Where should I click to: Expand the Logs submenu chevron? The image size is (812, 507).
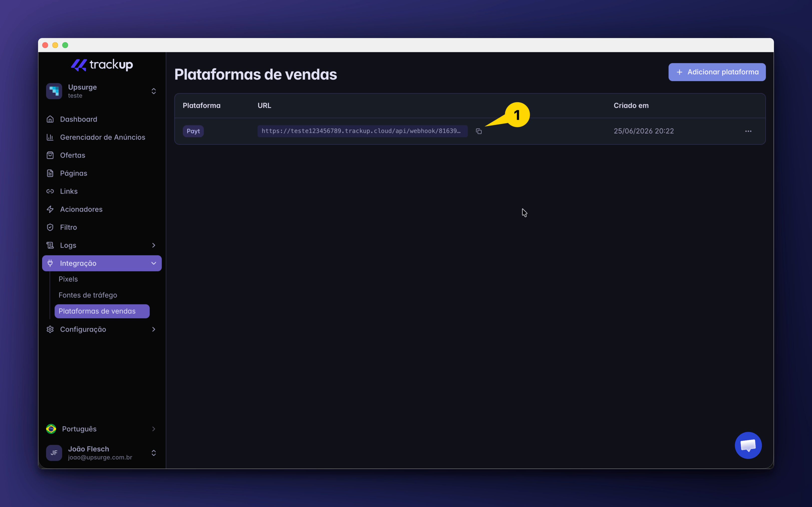click(x=154, y=245)
